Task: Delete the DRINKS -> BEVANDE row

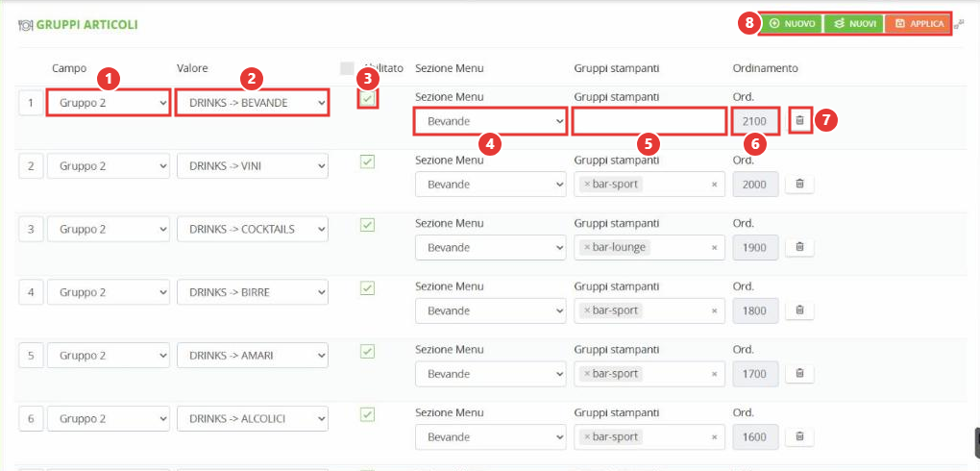Action: pyautogui.click(x=799, y=120)
